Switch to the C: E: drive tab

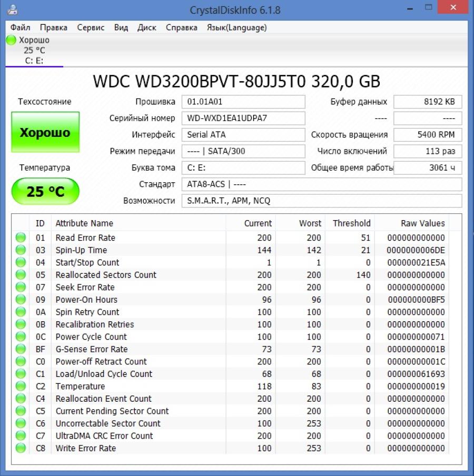pyautogui.click(x=33, y=61)
